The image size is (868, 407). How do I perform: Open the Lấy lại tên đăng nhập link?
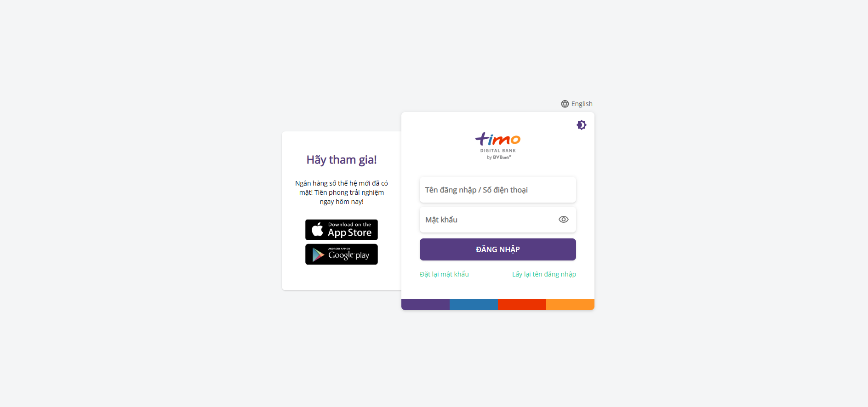[544, 274]
